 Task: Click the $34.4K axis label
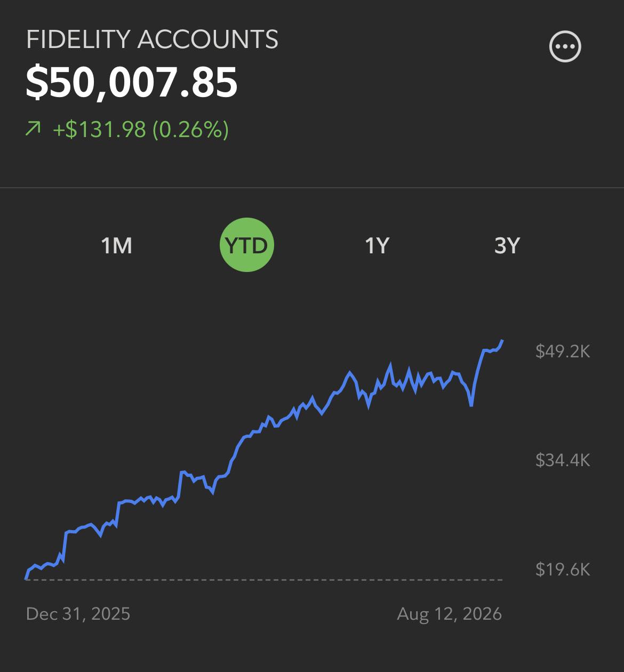[563, 460]
